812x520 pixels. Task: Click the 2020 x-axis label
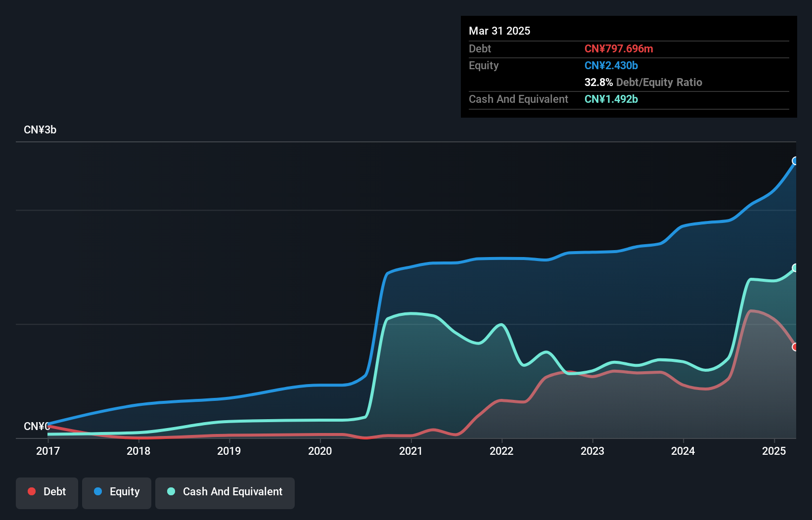(x=320, y=451)
